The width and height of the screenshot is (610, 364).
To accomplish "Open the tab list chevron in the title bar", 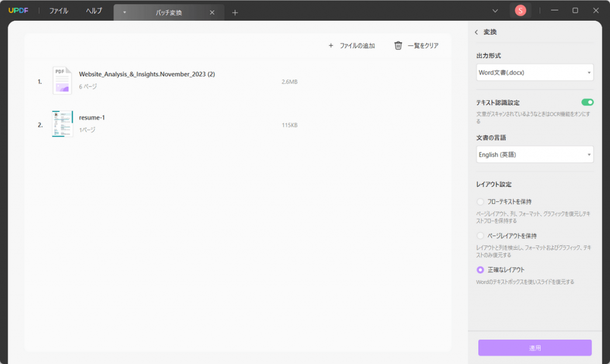I will pyautogui.click(x=495, y=11).
